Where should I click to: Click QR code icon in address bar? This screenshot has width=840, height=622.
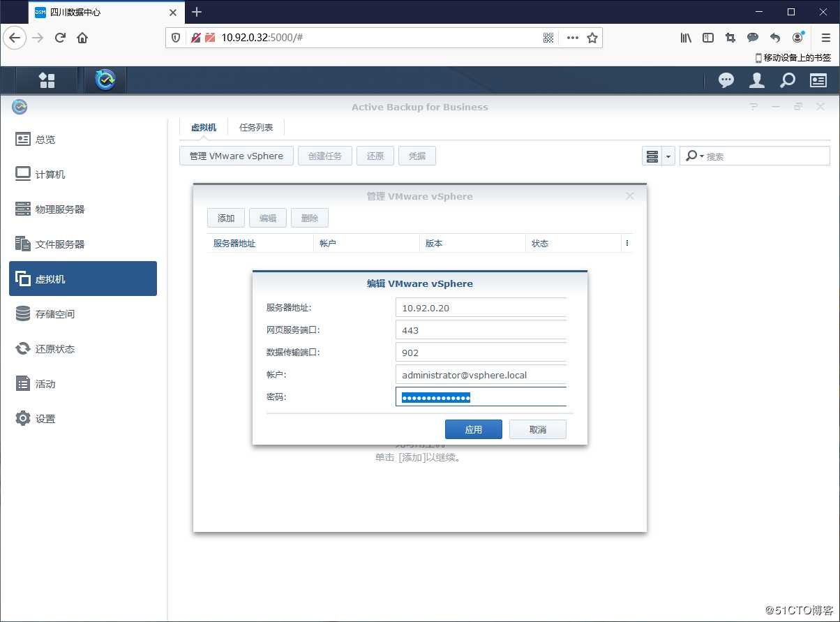(x=548, y=38)
